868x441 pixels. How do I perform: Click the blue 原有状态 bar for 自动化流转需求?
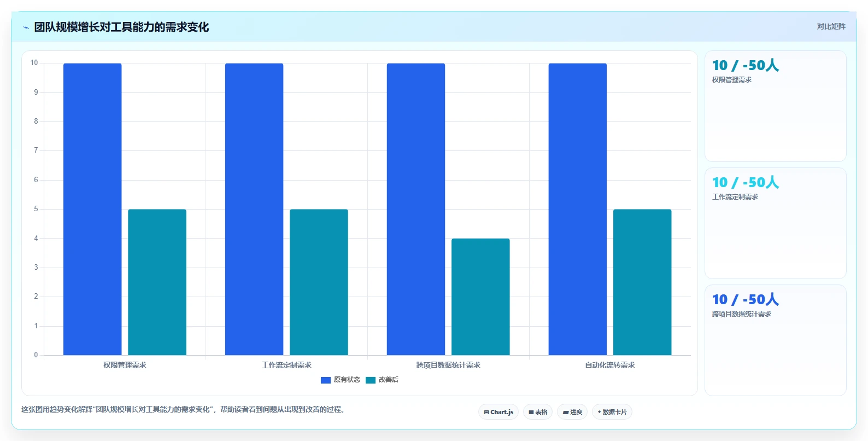coord(578,209)
